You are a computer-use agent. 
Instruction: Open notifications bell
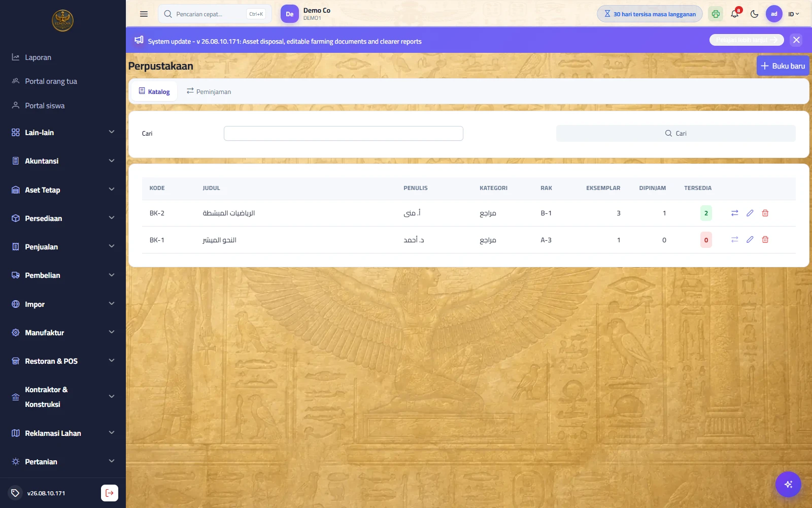pos(735,14)
